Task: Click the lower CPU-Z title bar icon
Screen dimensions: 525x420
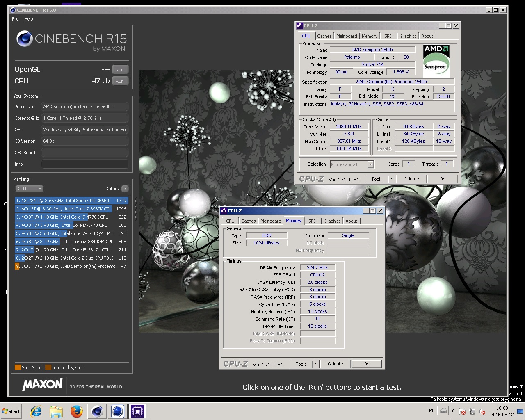Action: 224,211
